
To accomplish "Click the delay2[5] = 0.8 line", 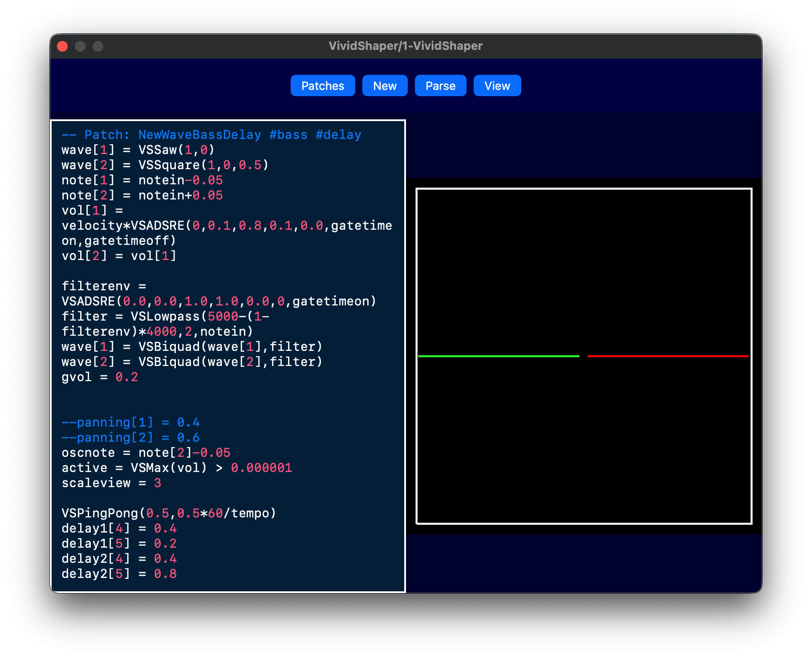I will coord(119,574).
